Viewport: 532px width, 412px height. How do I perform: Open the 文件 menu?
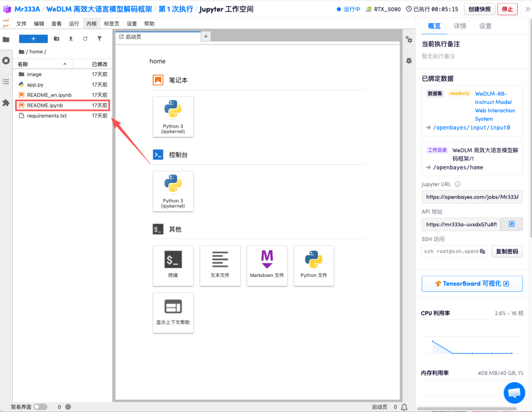pyautogui.click(x=21, y=24)
